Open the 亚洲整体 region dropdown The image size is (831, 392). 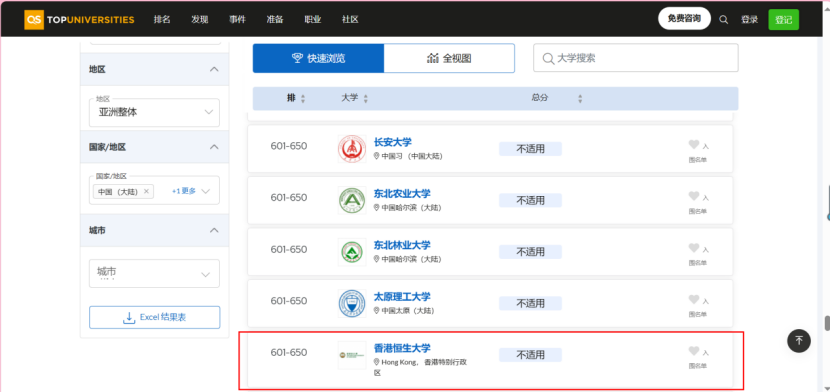154,112
